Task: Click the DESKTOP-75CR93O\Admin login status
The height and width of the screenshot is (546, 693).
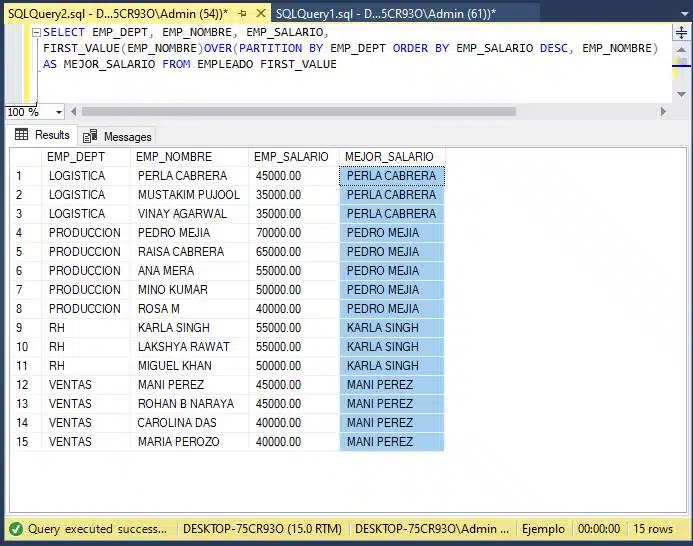Action: click(432, 529)
